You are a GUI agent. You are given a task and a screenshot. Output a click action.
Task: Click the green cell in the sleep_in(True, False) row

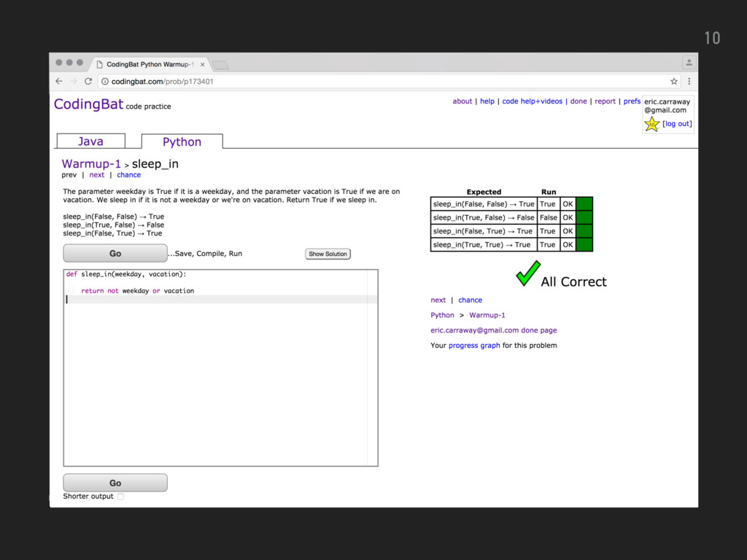[584, 217]
